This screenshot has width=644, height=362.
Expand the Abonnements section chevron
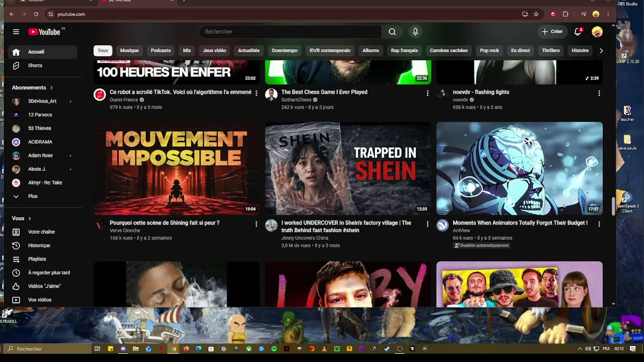(x=51, y=87)
